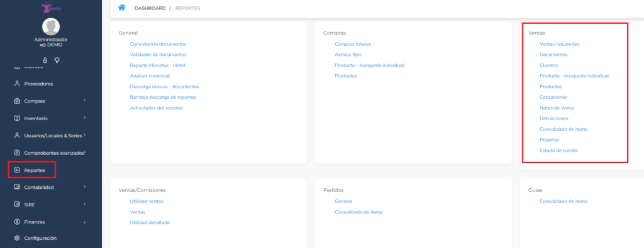Click the Inventario book icon
Viewport: 644px width, 248px height.
click(x=17, y=118)
